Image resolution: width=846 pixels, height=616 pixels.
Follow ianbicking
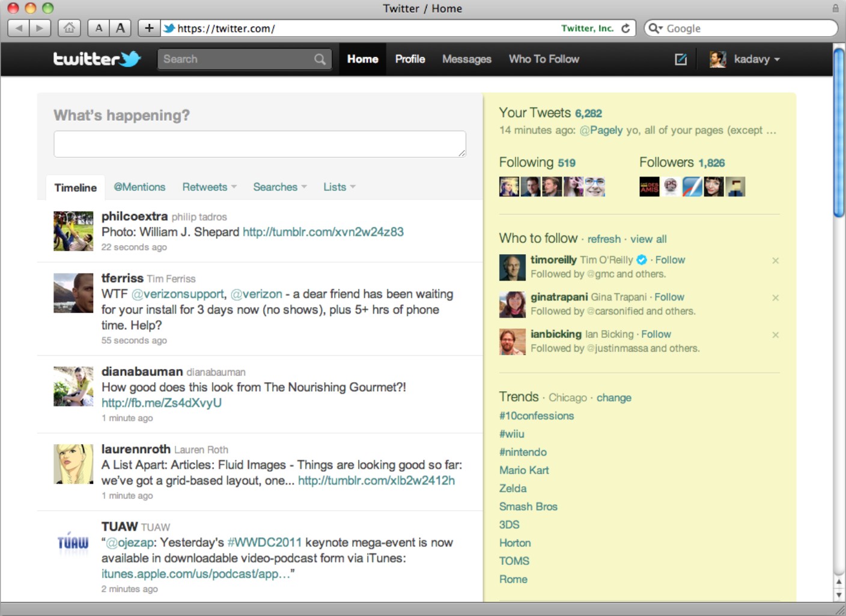[x=656, y=334]
